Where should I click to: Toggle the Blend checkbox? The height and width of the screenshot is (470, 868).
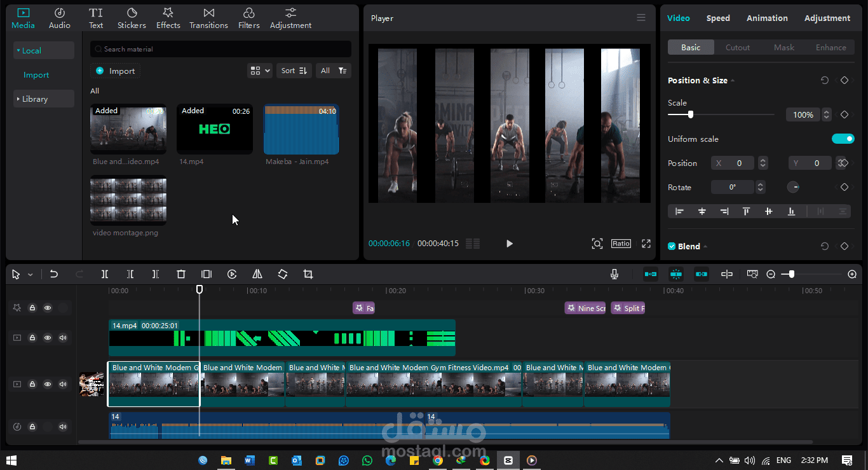(672, 246)
